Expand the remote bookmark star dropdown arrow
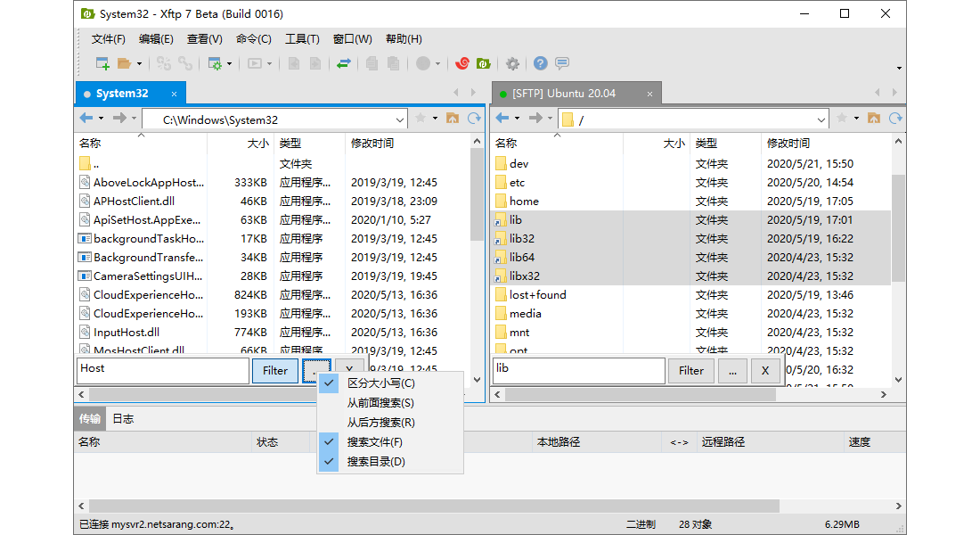The image size is (980, 535). [x=856, y=119]
